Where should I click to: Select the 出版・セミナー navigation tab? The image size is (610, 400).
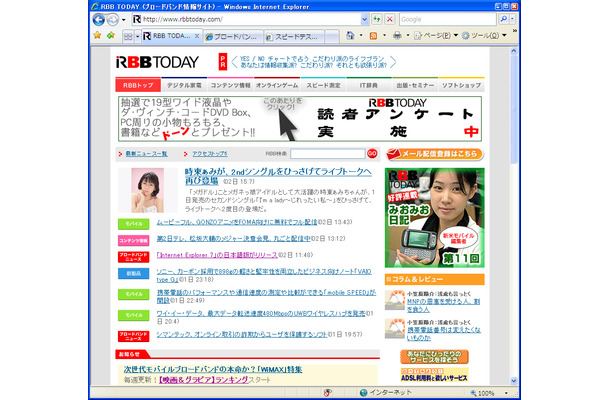415,85
